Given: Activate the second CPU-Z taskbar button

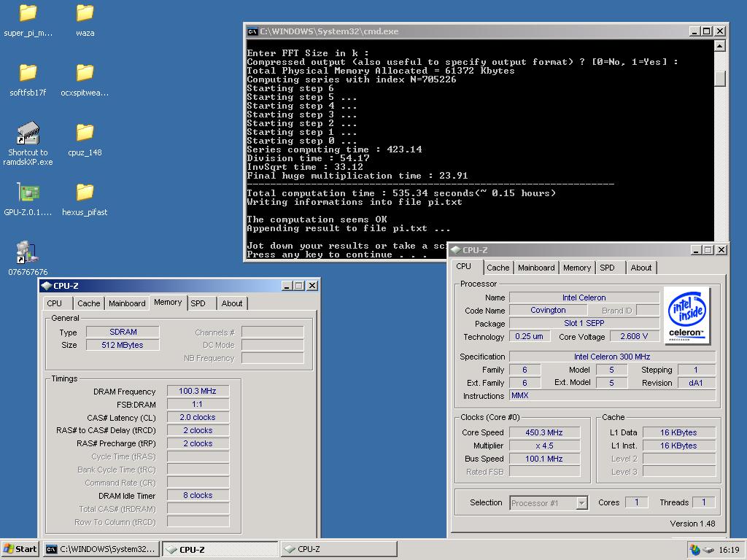Looking at the screenshot, I should [338, 549].
